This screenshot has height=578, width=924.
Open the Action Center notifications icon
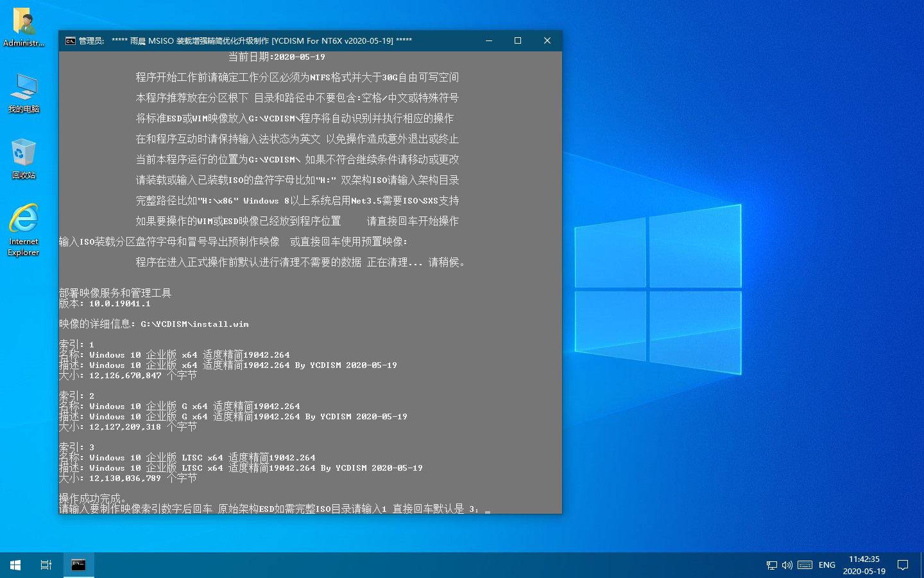[x=903, y=565]
